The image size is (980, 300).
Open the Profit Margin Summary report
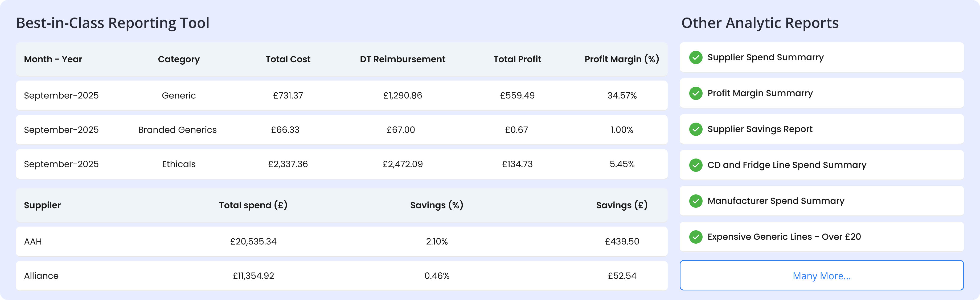click(x=760, y=93)
